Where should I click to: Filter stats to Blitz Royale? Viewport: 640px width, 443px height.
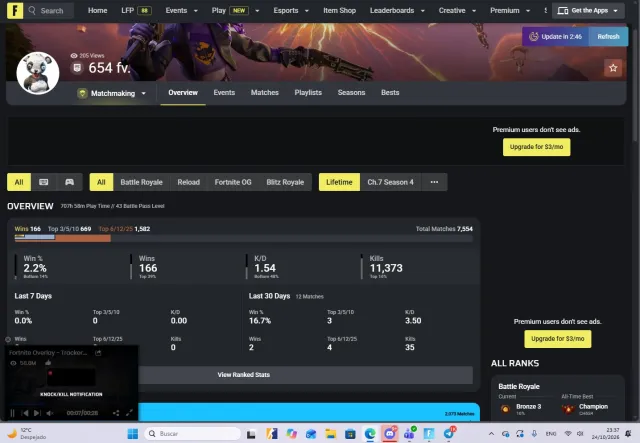click(x=285, y=182)
